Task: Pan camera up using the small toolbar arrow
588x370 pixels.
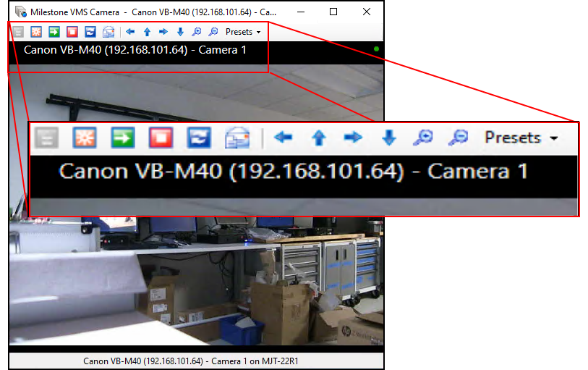Action: 147,32
